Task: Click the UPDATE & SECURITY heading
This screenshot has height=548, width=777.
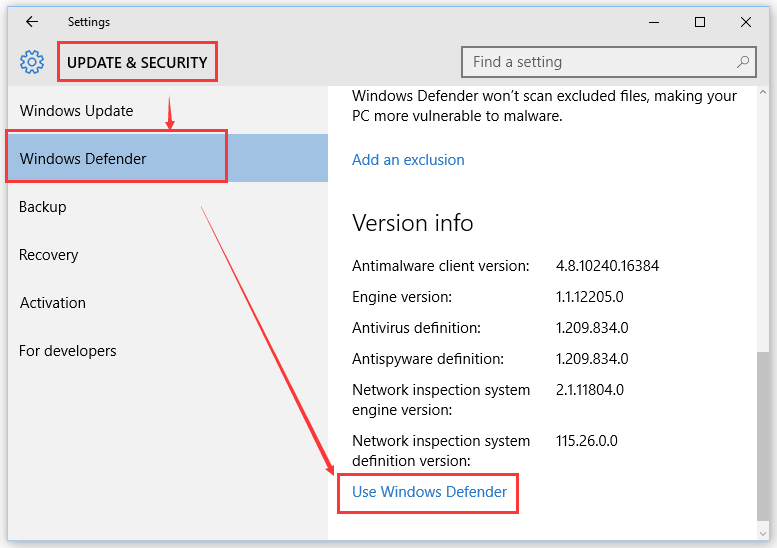Action: (137, 62)
